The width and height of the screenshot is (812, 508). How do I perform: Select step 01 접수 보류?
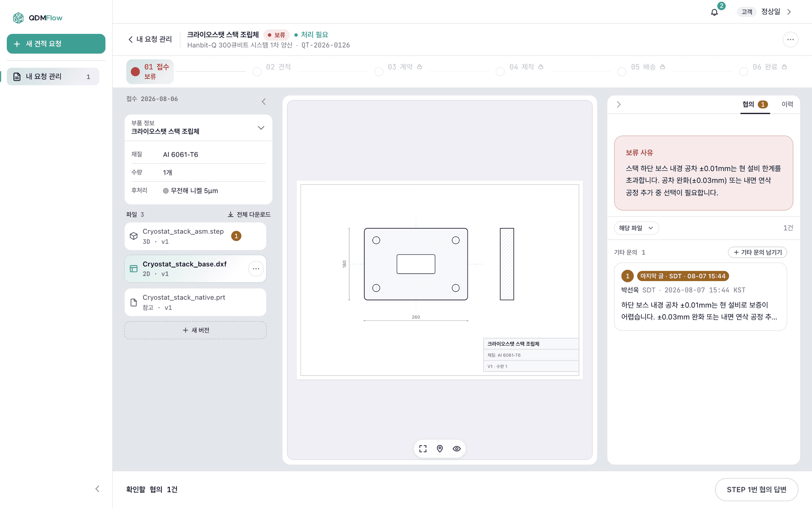150,71
